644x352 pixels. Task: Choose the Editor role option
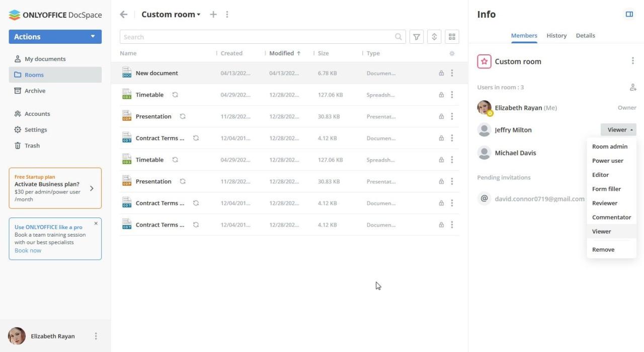coord(611,175)
